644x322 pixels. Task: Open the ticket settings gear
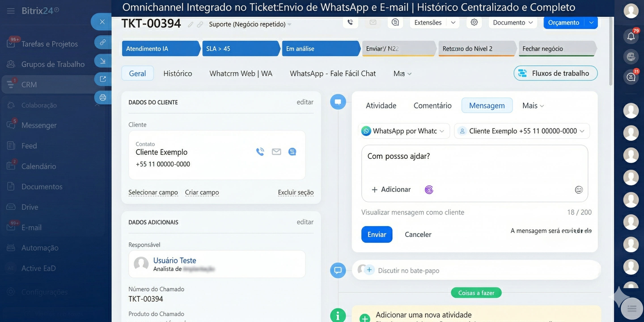click(x=474, y=22)
